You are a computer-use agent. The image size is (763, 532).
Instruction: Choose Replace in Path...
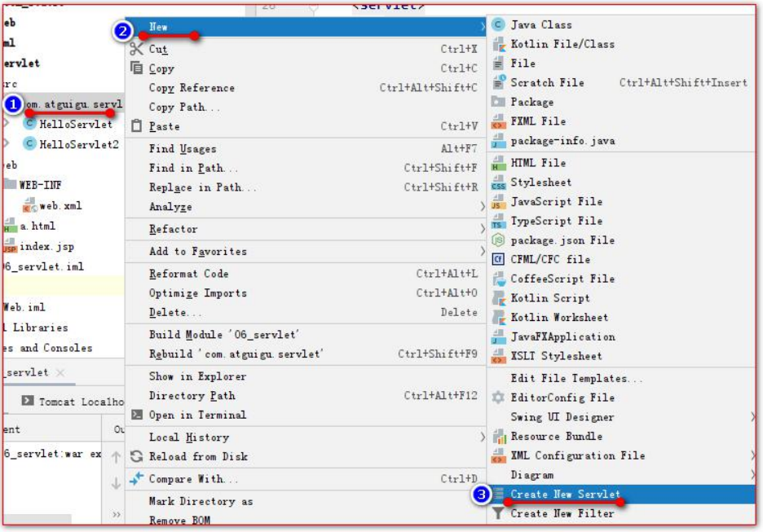coord(306,187)
